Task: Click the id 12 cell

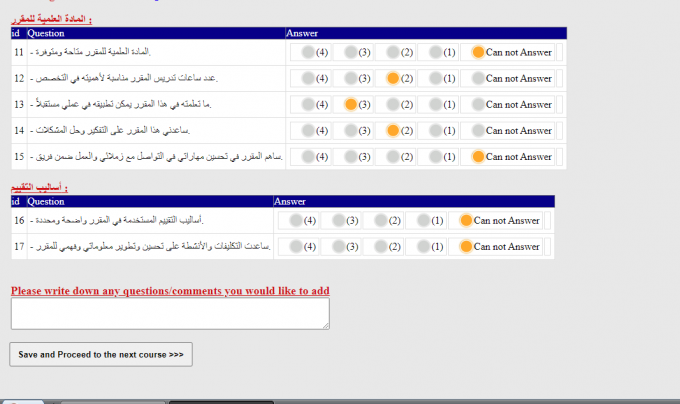Action: [x=19, y=78]
